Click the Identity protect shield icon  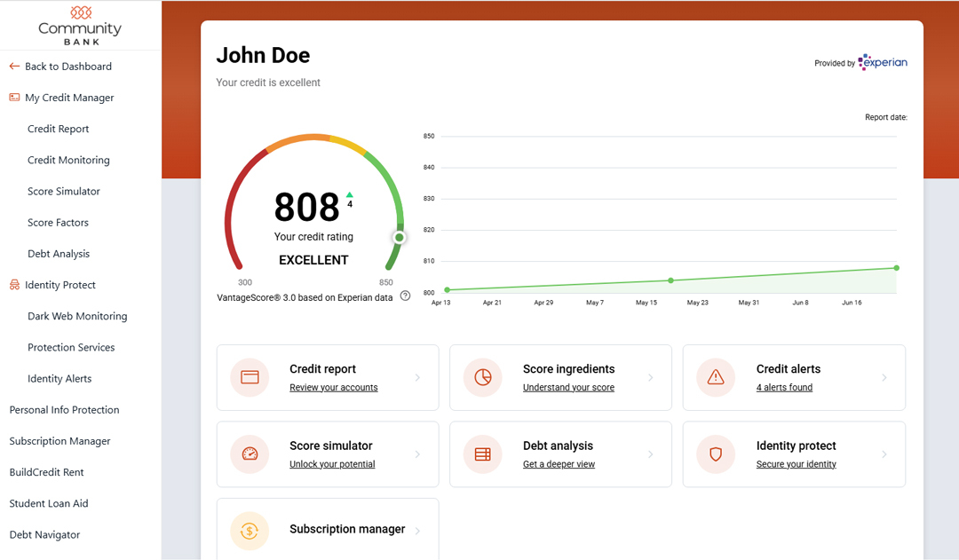click(x=716, y=454)
